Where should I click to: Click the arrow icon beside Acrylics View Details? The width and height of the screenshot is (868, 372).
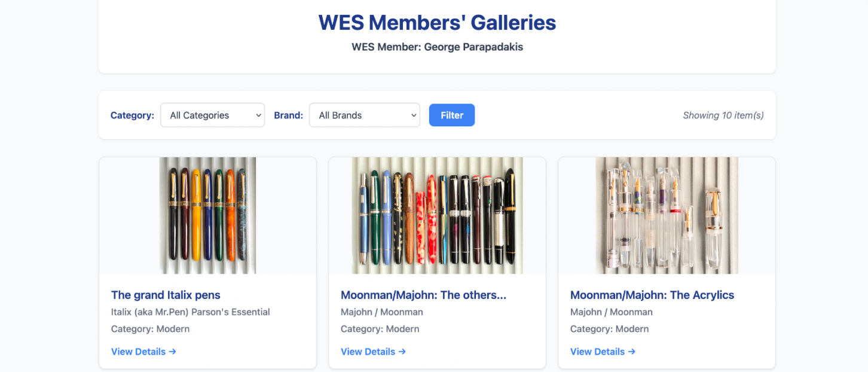(632, 352)
